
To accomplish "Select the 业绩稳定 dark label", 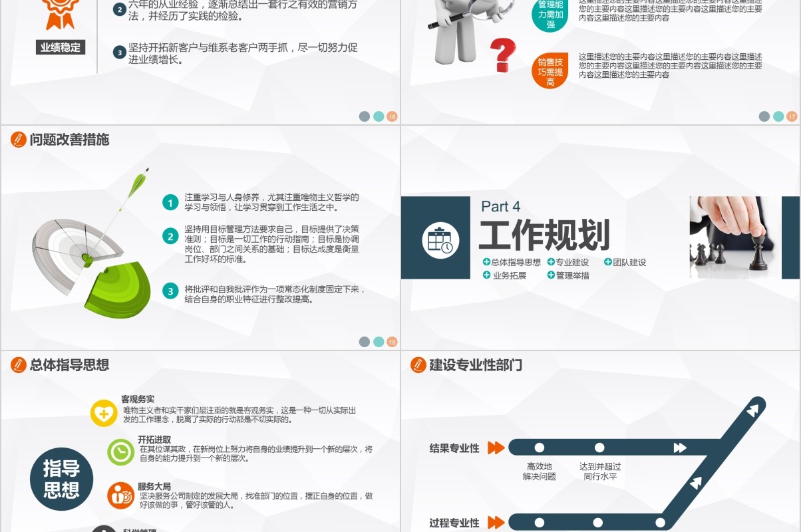I will 61,47.
